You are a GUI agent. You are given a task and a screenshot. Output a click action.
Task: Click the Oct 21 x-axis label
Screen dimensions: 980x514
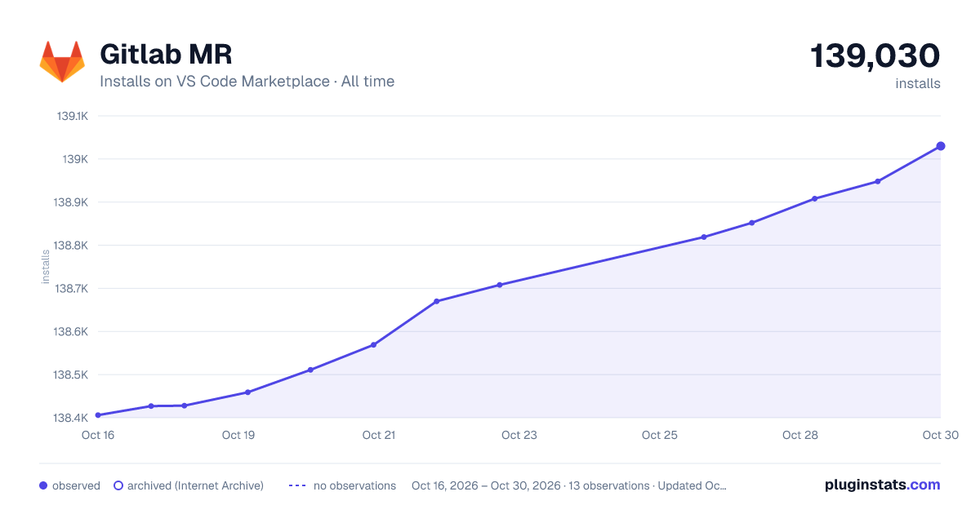pyautogui.click(x=379, y=435)
